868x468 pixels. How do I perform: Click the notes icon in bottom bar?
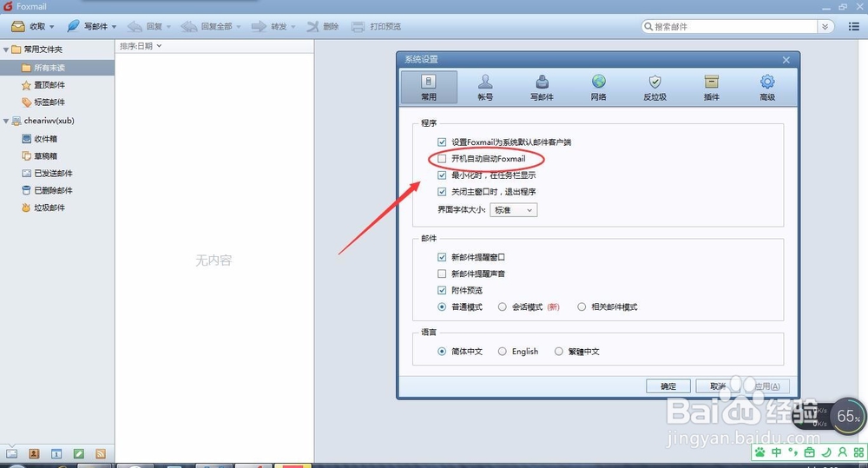(79, 453)
